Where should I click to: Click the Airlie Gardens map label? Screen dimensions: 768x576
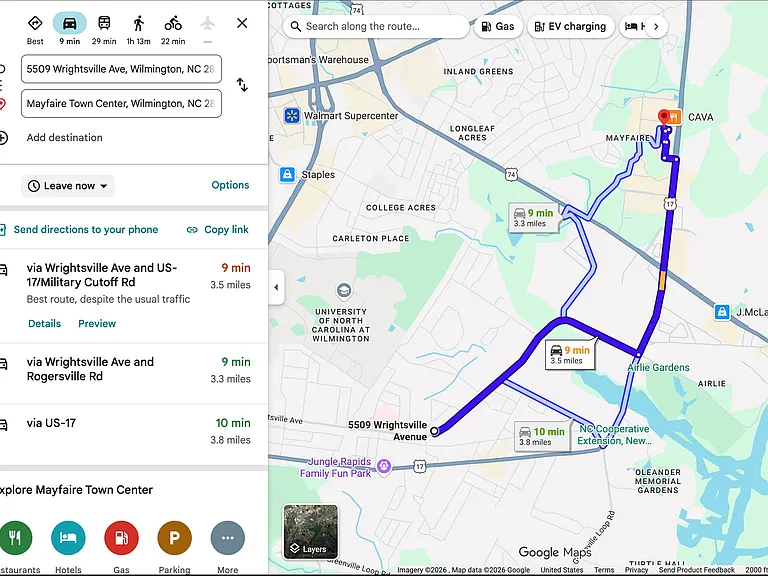coord(658,367)
